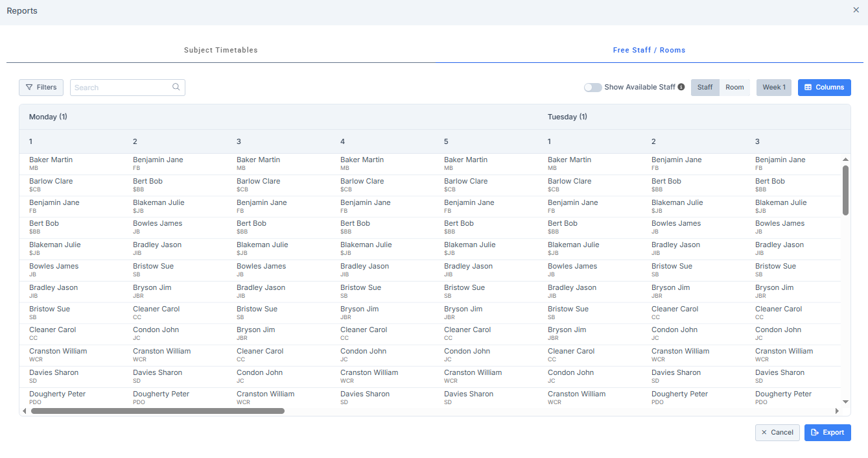Close the Reports dialog with X icon
The image size is (868, 458).
(856, 10)
